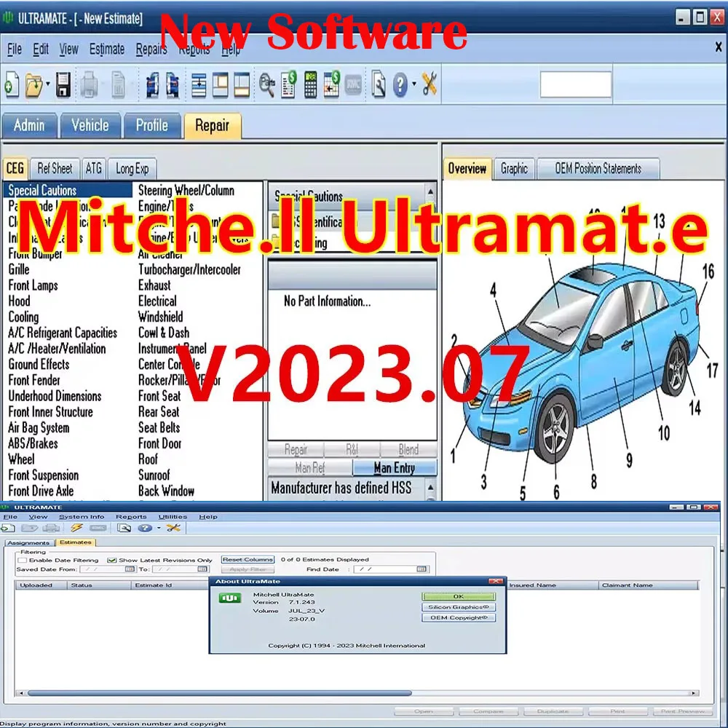Open Help using the question mark icon
The width and height of the screenshot is (728, 728).
pos(400,84)
